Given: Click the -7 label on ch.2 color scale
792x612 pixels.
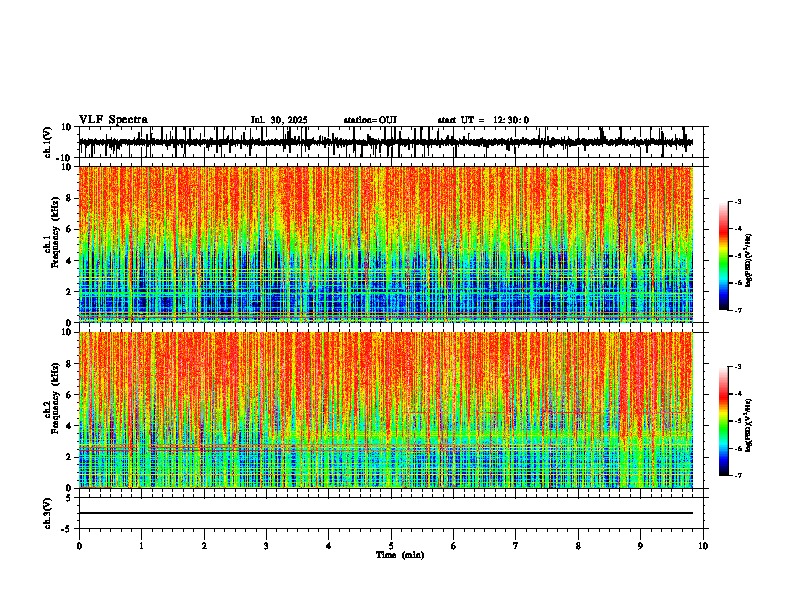Looking at the screenshot, I should pos(737,475).
